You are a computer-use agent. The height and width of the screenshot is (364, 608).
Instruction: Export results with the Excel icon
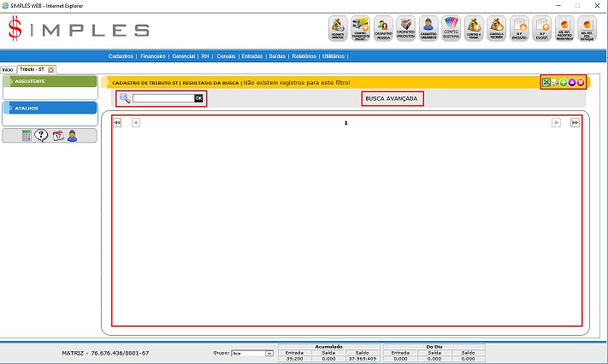pyautogui.click(x=546, y=82)
